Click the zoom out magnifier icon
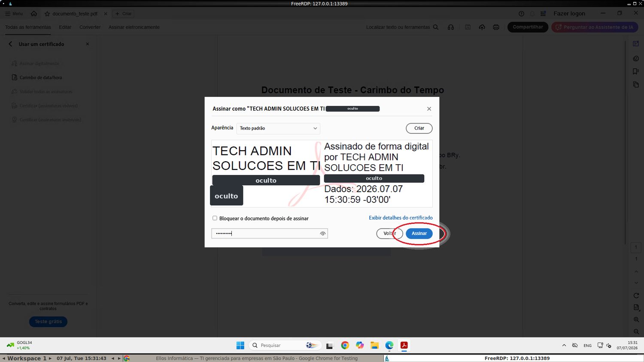 coord(636,332)
